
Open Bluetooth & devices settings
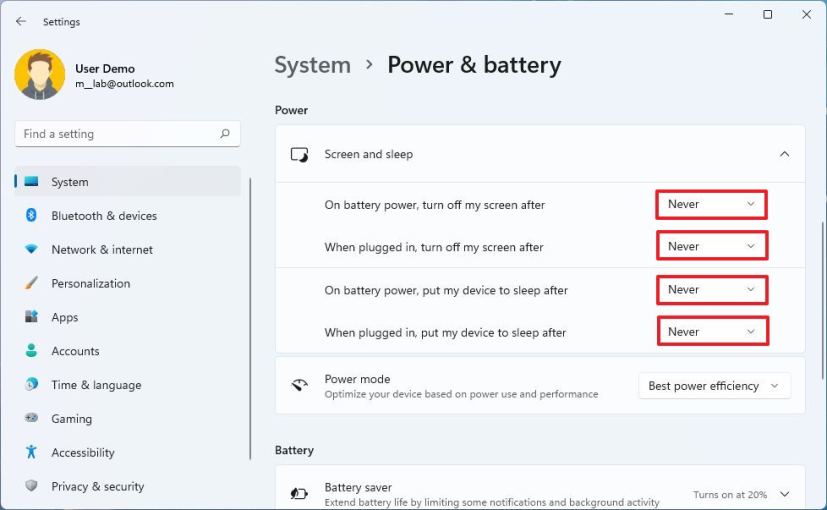coord(104,216)
